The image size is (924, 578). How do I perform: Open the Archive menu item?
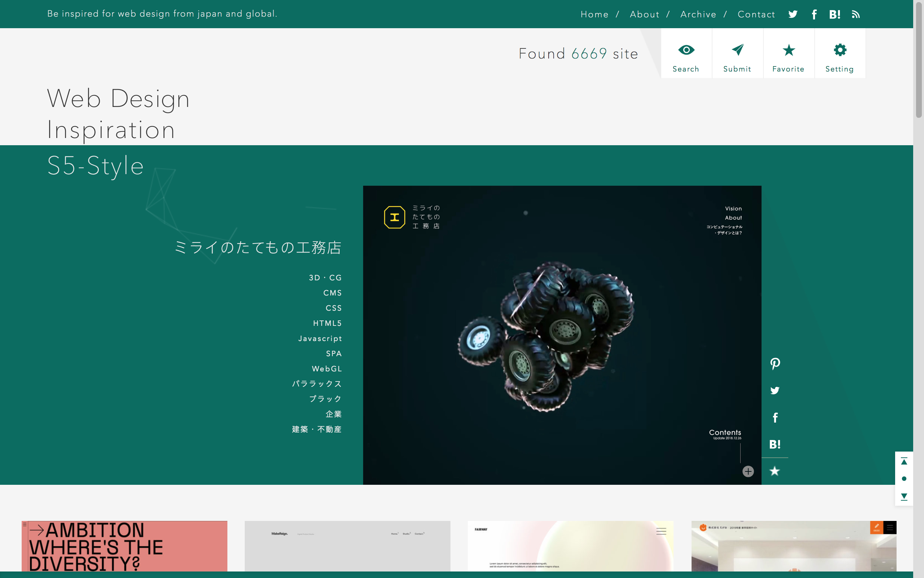pyautogui.click(x=698, y=14)
